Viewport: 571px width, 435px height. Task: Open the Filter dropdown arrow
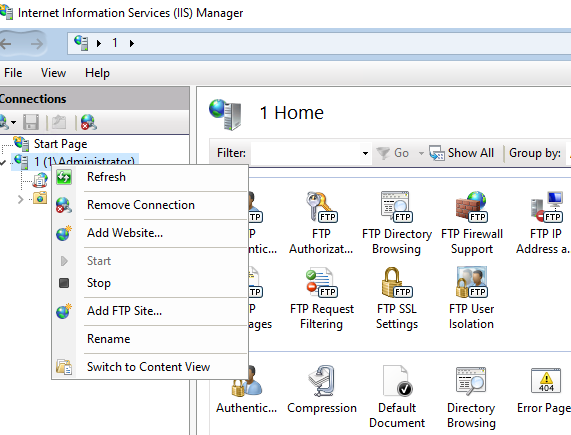[365, 153]
